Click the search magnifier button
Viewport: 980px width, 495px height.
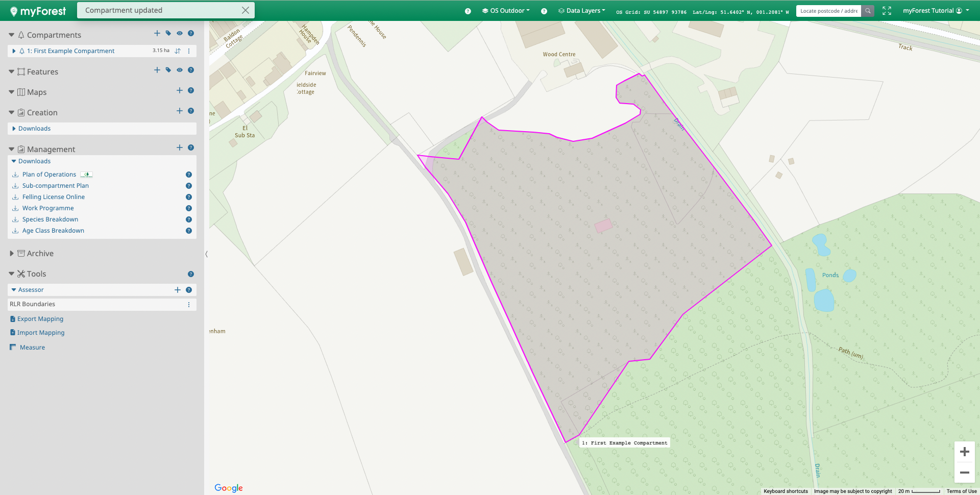pos(868,11)
